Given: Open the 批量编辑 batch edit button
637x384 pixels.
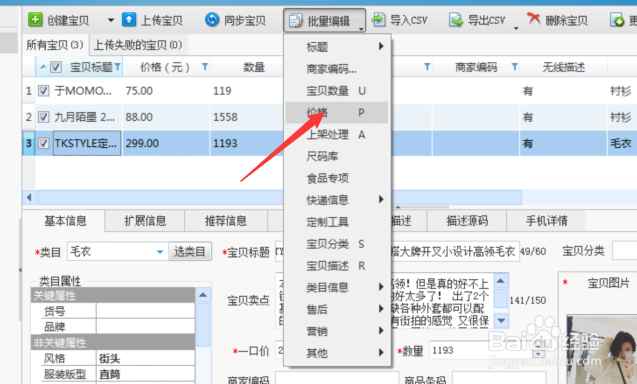Looking at the screenshot, I should [324, 20].
